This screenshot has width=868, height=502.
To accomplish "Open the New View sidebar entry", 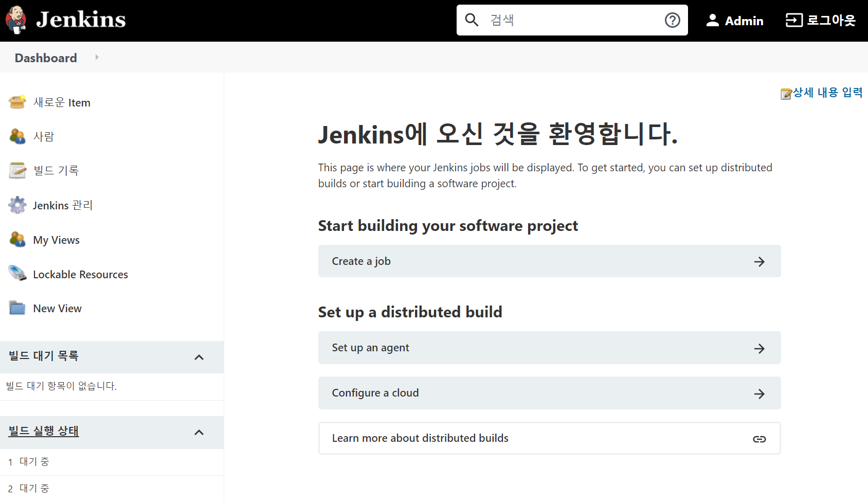I will coord(57,308).
